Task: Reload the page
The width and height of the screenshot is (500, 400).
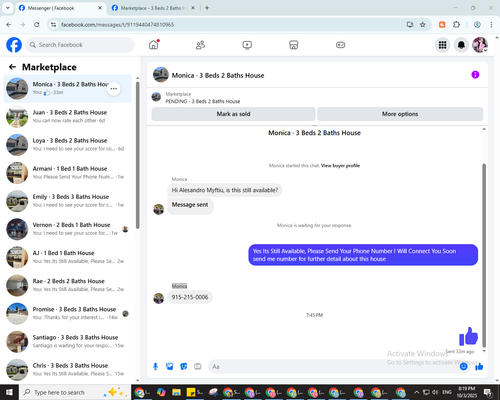Action: (x=37, y=25)
